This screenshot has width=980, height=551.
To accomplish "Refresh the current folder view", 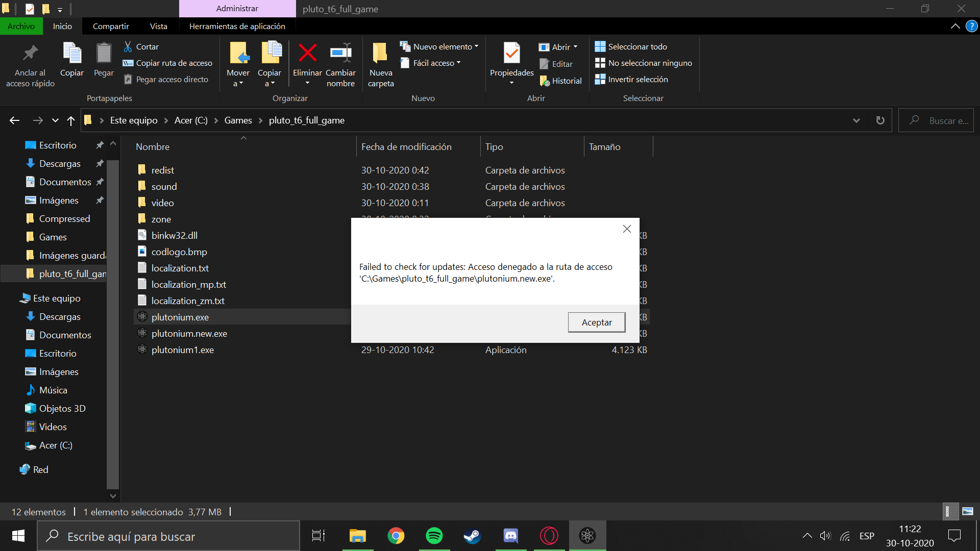I will point(880,120).
